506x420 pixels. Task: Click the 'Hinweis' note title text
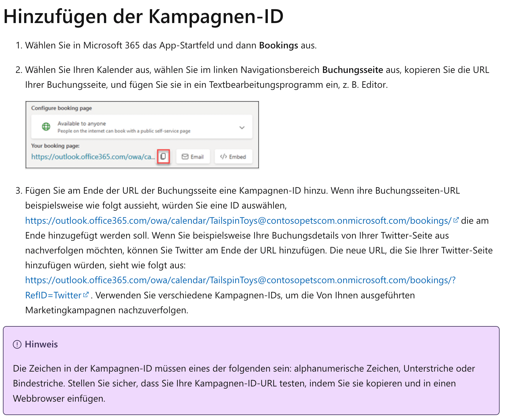[41, 344]
